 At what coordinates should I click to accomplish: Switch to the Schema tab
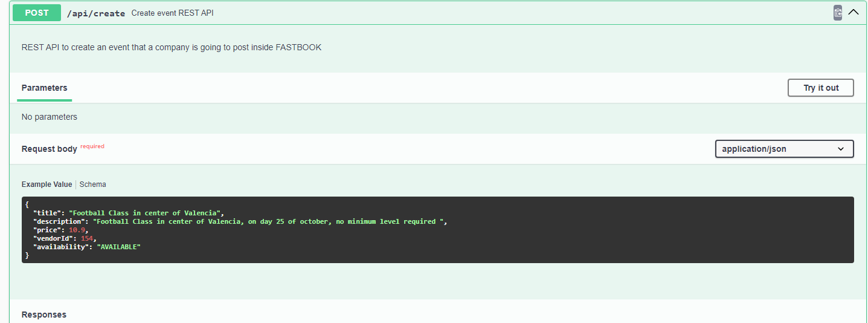coord(92,184)
